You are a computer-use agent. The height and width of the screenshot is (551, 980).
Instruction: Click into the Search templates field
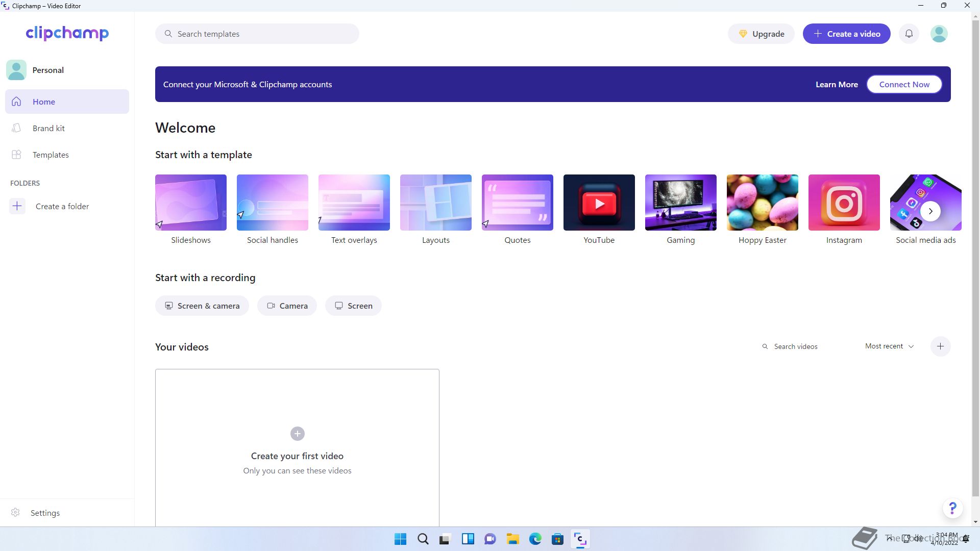click(257, 34)
